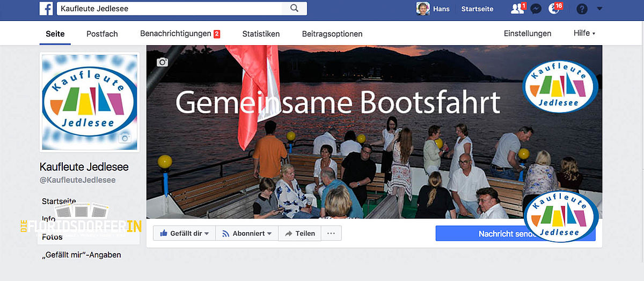Open Hans profile avatar
This screenshot has height=281, width=644.
[423, 9]
